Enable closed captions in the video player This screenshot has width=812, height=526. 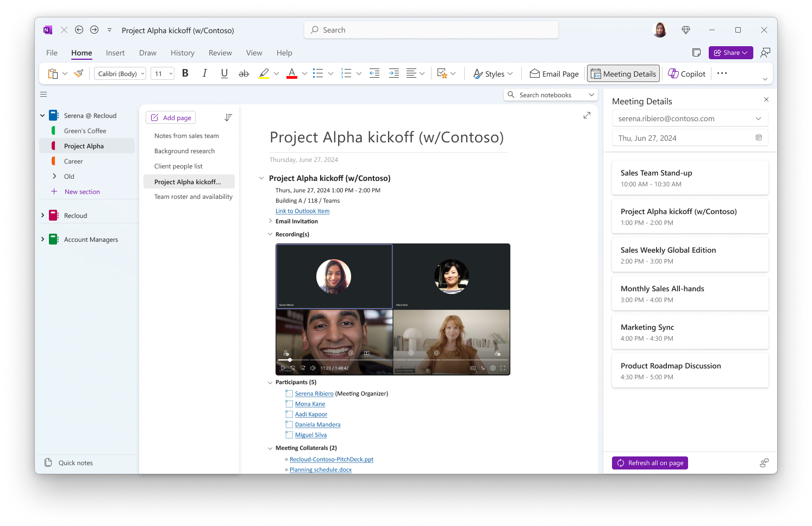click(x=472, y=367)
